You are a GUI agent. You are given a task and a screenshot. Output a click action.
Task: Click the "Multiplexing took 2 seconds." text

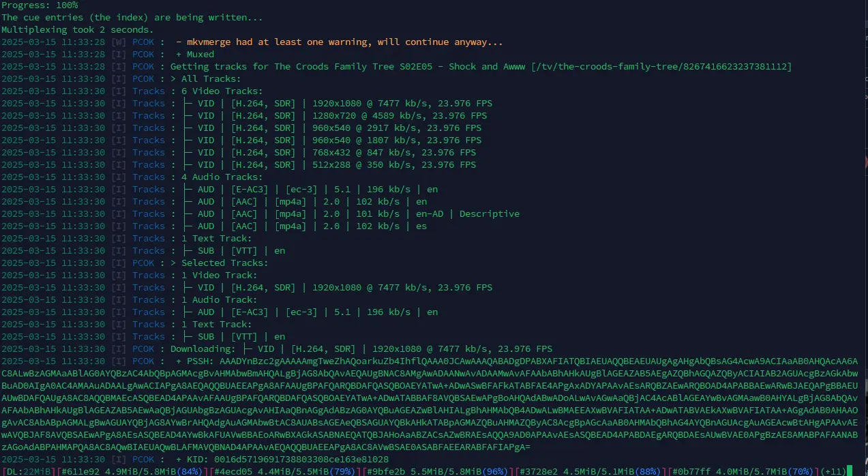pos(78,30)
